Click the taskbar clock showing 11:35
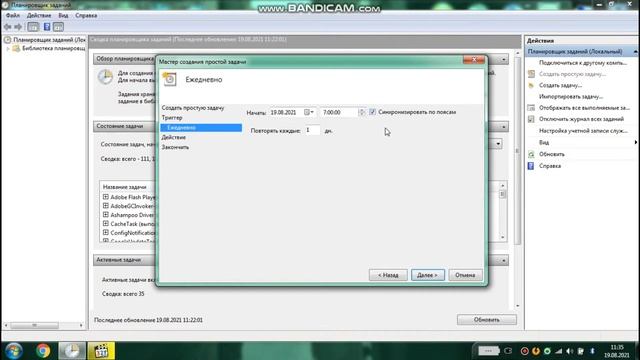This screenshot has width=640, height=360. [x=616, y=351]
